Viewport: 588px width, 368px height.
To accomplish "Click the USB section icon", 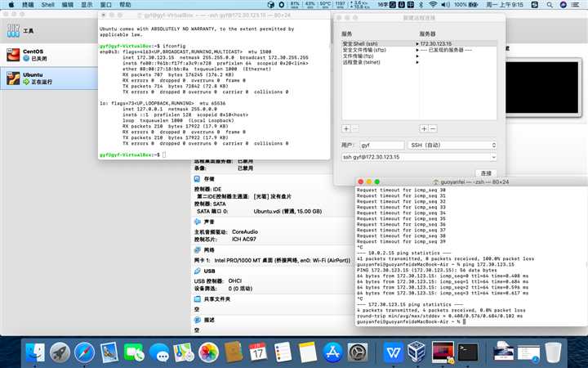I will pyautogui.click(x=198, y=272).
